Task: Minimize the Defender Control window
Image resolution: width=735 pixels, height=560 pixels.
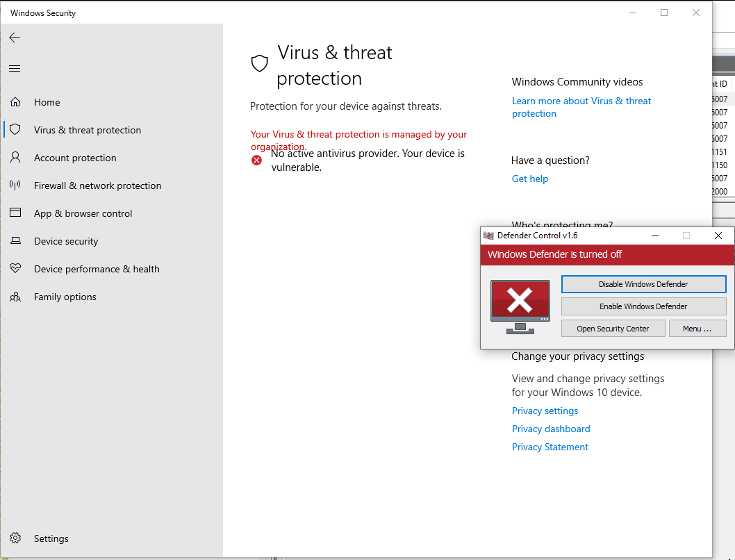Action: click(655, 236)
